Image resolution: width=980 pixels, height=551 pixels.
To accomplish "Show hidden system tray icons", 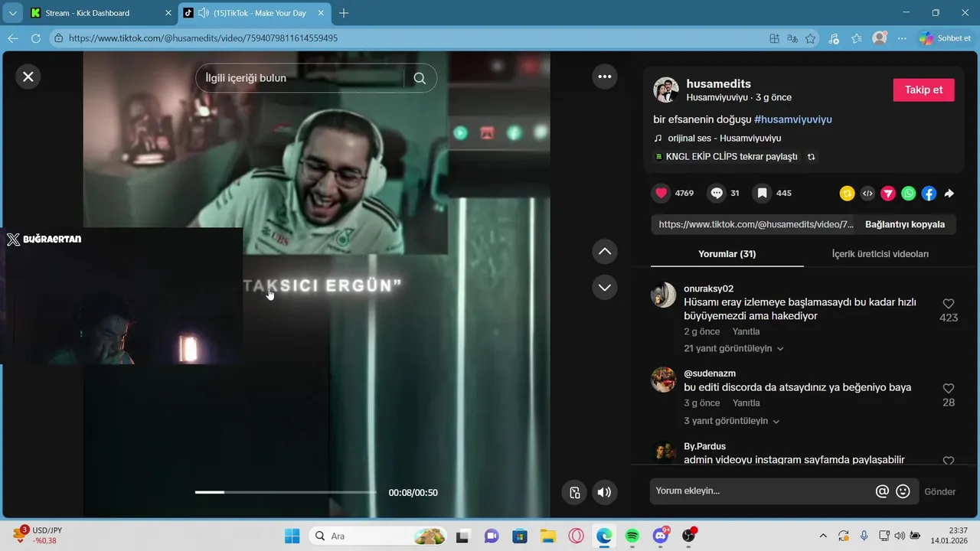I will pos(823,536).
